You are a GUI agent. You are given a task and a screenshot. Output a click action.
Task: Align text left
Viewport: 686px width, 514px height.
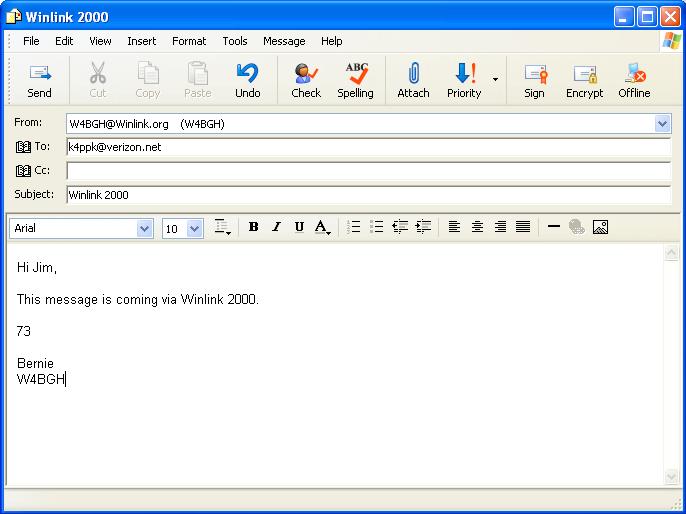(454, 227)
